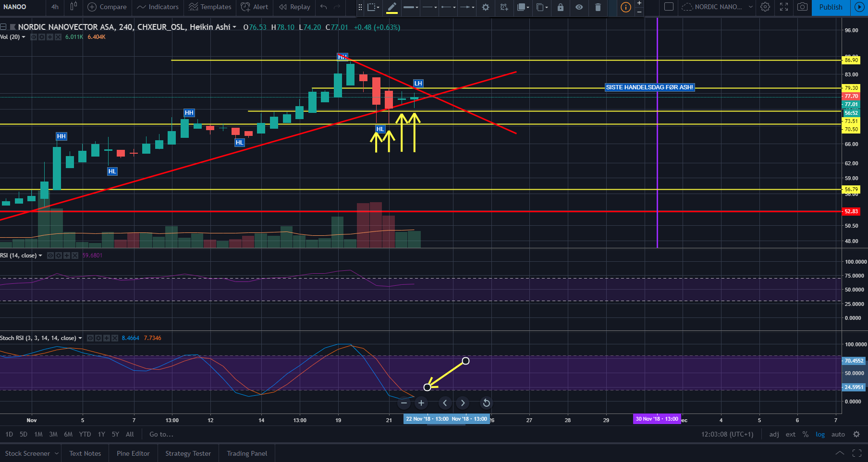Hide RSI indicator with eye icon

coord(50,255)
